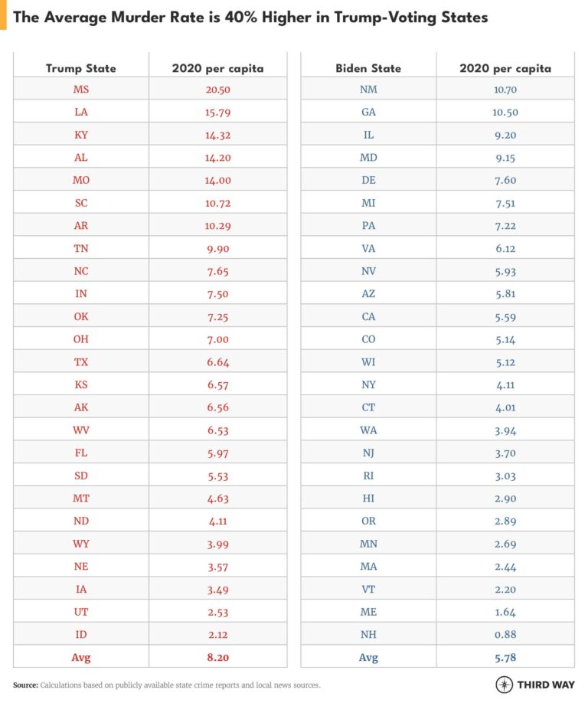Screen dimensions: 588x703
Task: Click the CA state cell
Action: coord(368,316)
